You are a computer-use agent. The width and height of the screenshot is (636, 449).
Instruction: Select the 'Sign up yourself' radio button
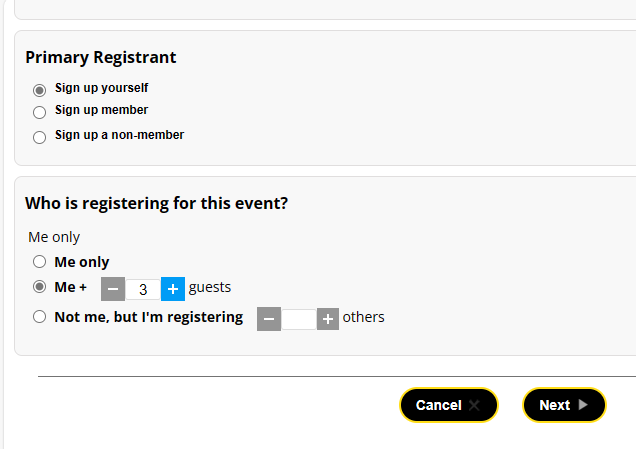(40, 89)
